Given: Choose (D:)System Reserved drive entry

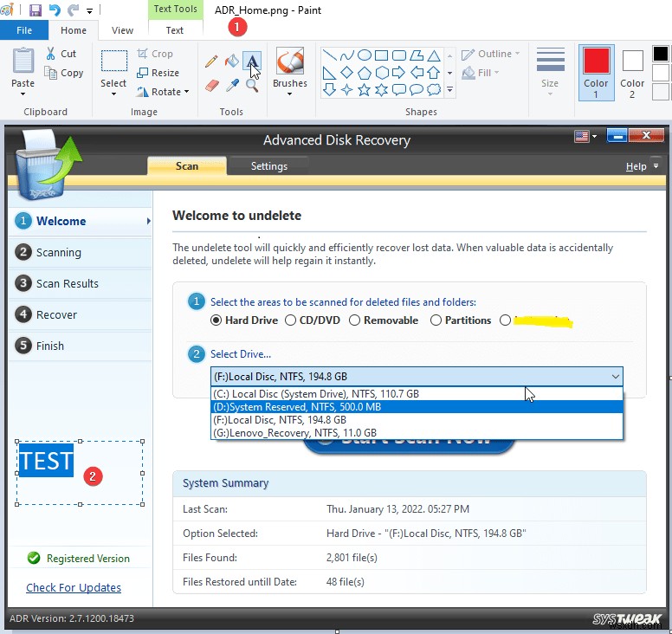Looking at the screenshot, I should pyautogui.click(x=417, y=406).
